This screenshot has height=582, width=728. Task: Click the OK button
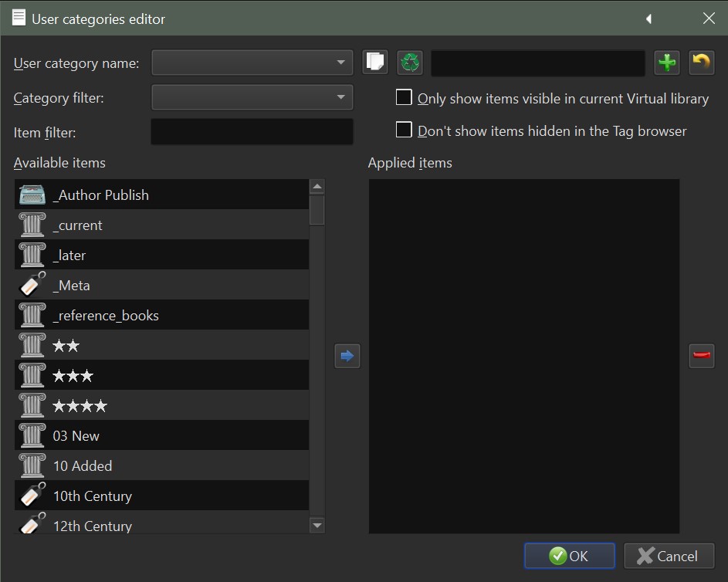coord(570,556)
